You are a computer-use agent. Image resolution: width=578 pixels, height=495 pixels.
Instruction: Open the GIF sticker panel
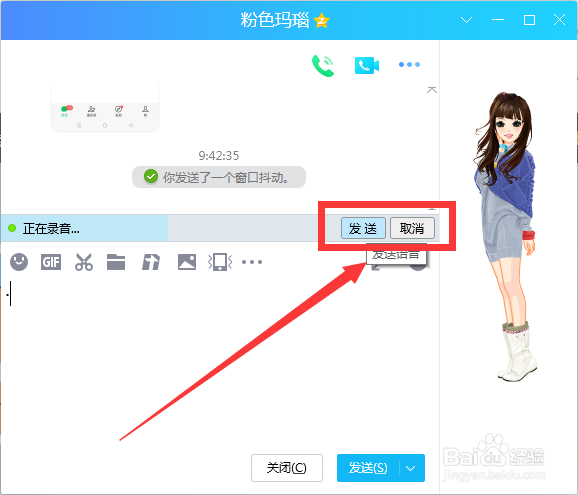(51, 262)
